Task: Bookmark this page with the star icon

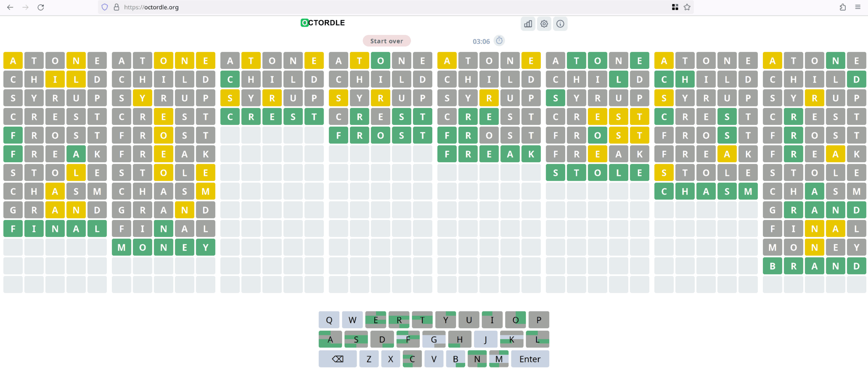Action: point(687,7)
